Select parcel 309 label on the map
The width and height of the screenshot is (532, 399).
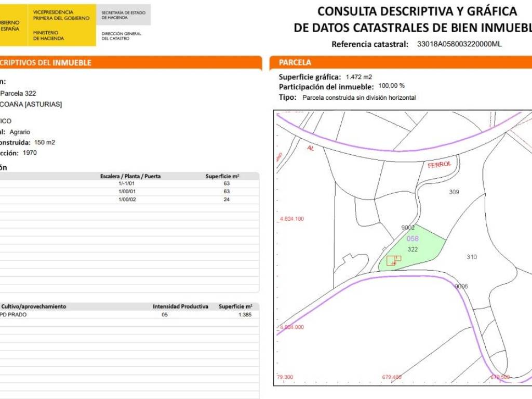454,192
